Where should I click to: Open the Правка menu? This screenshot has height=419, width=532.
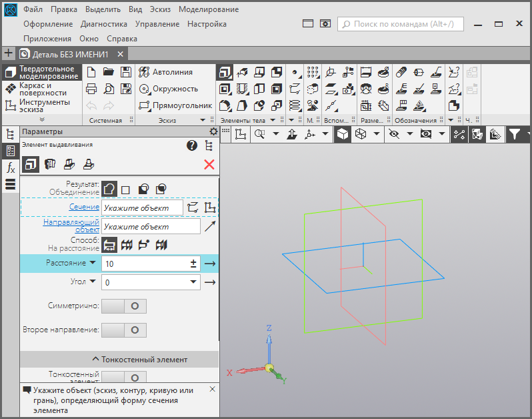coord(64,9)
